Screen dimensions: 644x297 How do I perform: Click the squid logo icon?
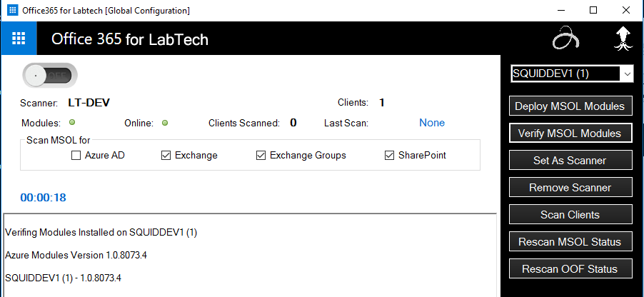623,39
